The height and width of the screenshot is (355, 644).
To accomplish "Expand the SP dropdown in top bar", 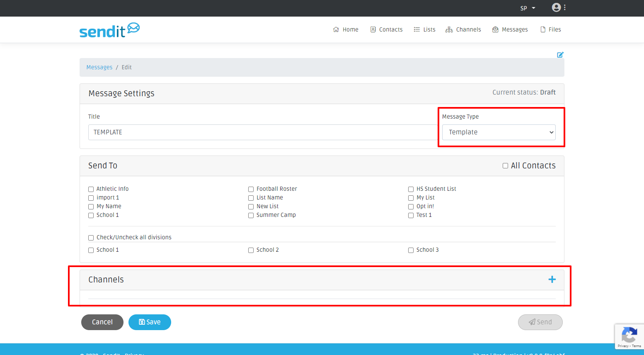I will point(528,8).
